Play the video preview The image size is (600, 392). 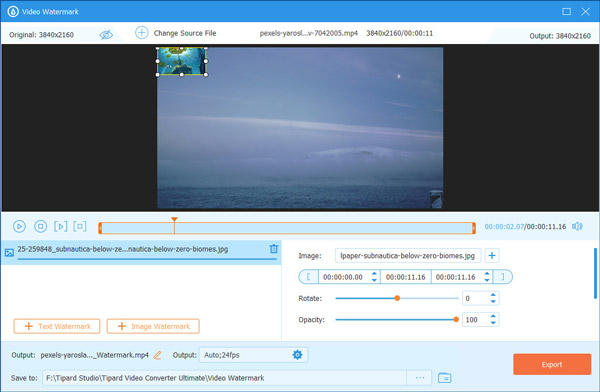pos(19,227)
